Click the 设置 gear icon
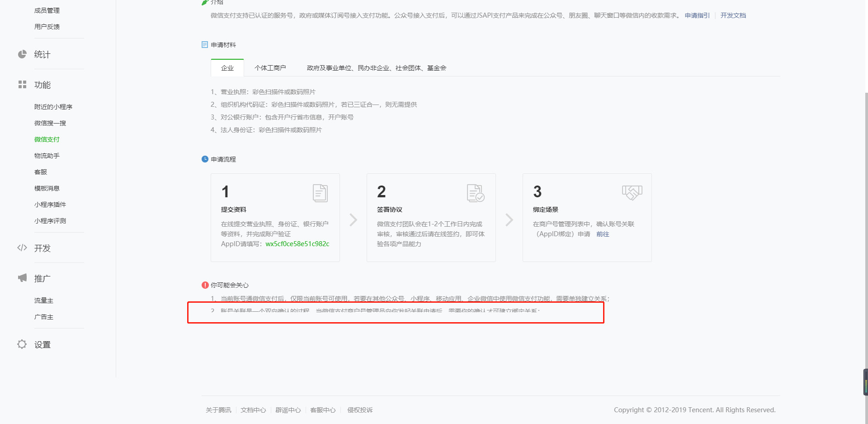Viewport: 868px width, 424px height. tap(22, 344)
